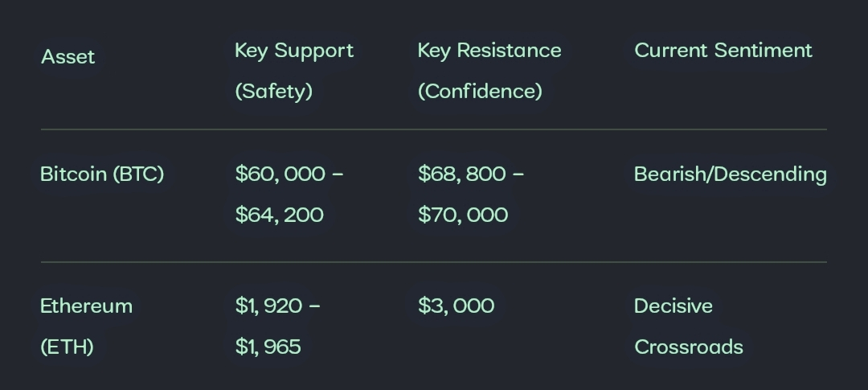The image size is (868, 390).
Task: Click the $64,200 support value
Action: pos(279,216)
